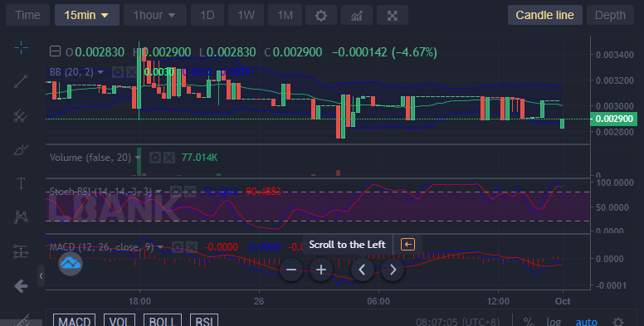Select the 1W interval
This screenshot has height=326, width=644.
[x=246, y=16]
